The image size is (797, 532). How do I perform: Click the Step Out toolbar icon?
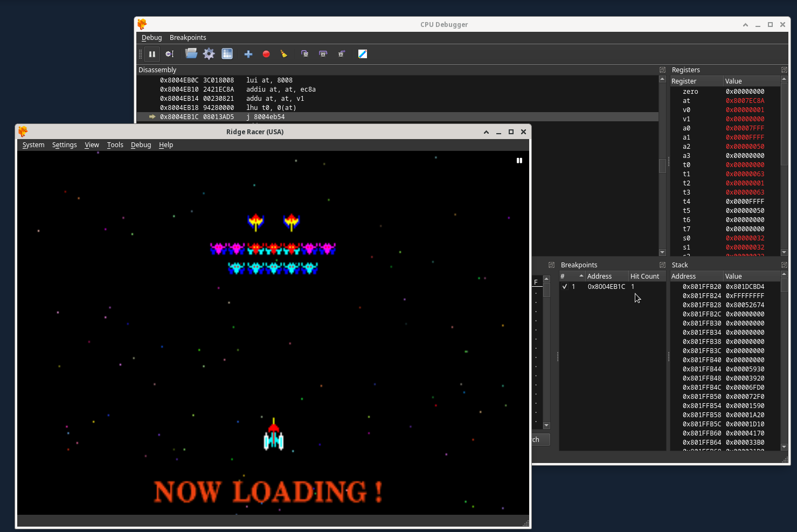(x=341, y=54)
